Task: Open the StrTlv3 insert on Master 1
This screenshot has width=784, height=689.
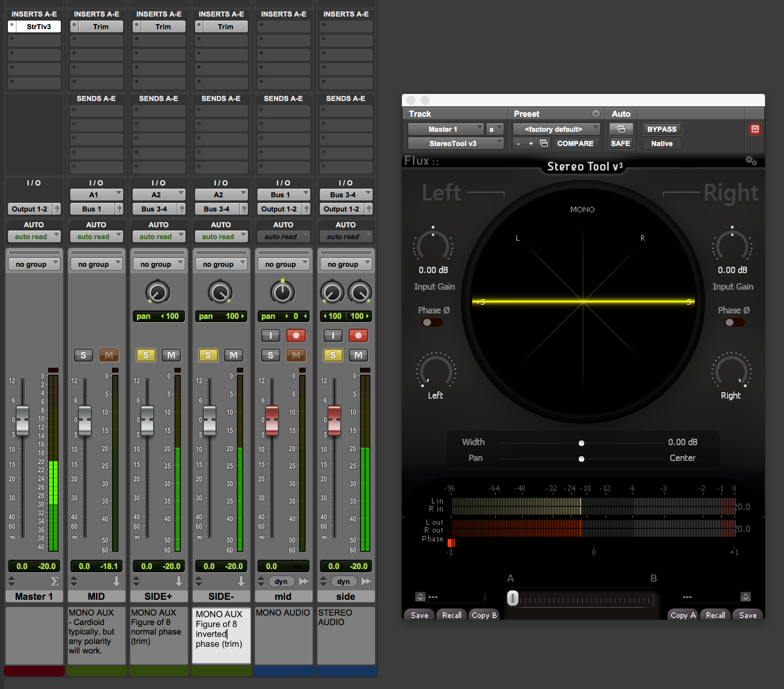Action: [x=39, y=26]
